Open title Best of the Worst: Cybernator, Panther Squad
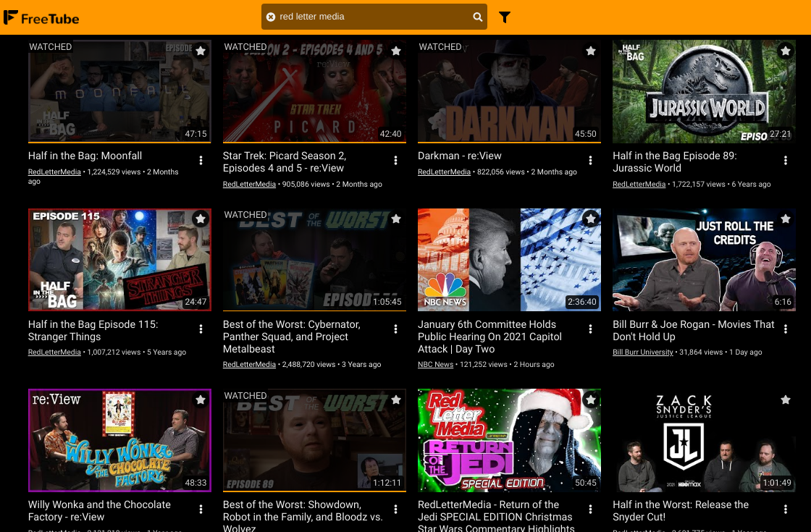The image size is (811, 532). pyautogui.click(x=292, y=337)
